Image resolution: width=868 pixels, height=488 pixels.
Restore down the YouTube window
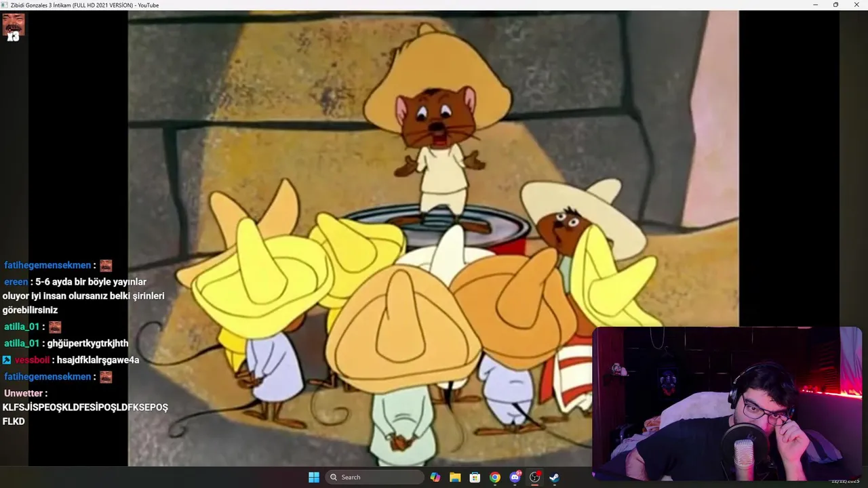tap(835, 5)
